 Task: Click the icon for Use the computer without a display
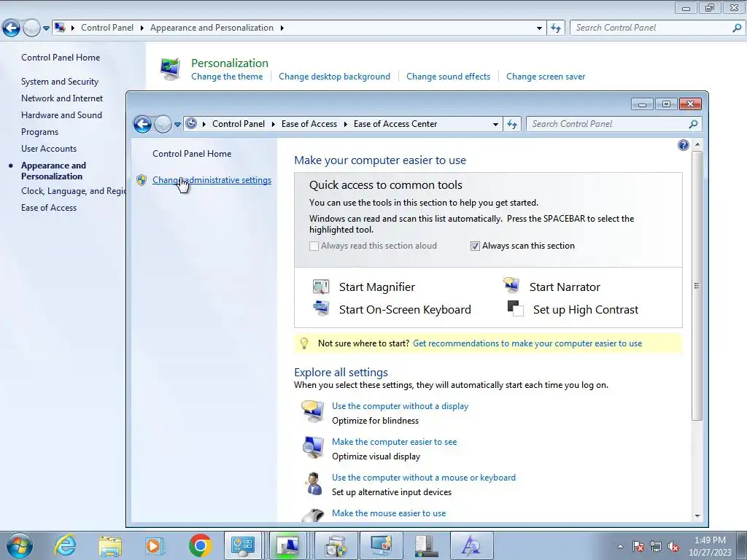tap(312, 411)
